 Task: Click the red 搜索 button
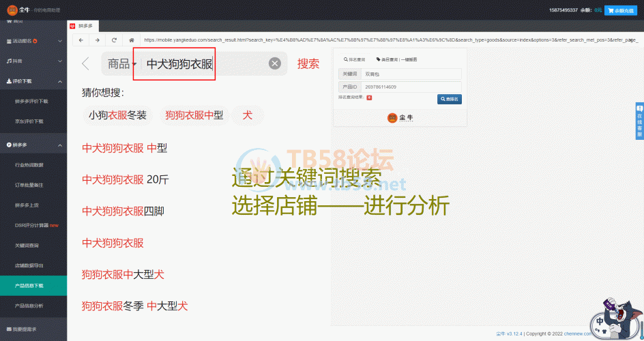click(x=308, y=63)
